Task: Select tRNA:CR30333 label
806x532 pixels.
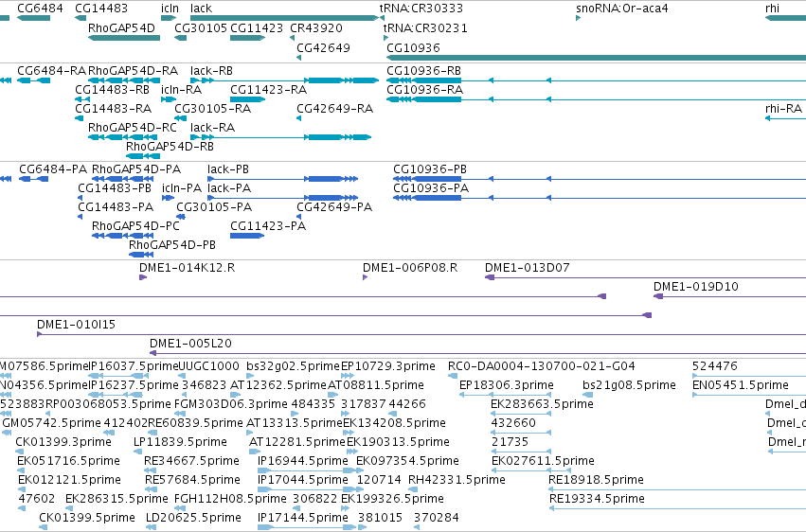Action: [421, 9]
